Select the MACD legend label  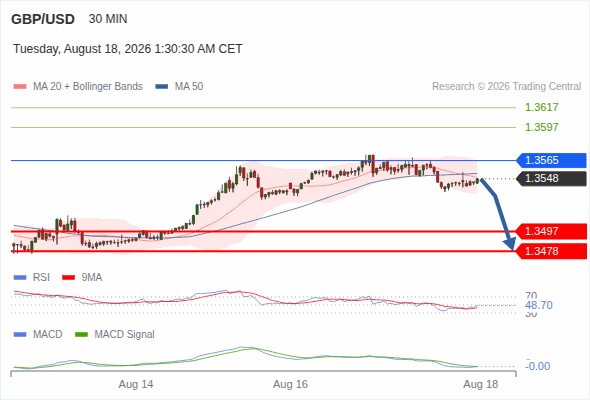coord(47,335)
